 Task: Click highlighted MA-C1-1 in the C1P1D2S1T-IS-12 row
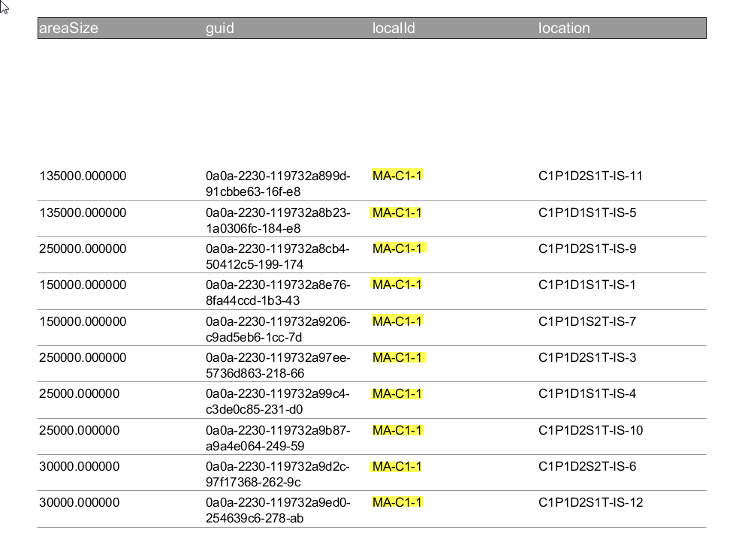point(397,502)
